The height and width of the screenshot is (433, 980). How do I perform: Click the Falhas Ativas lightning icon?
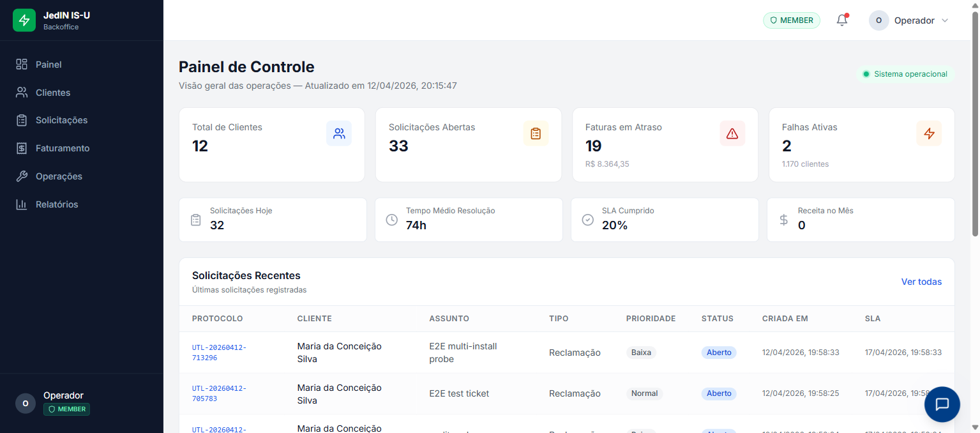(x=929, y=133)
